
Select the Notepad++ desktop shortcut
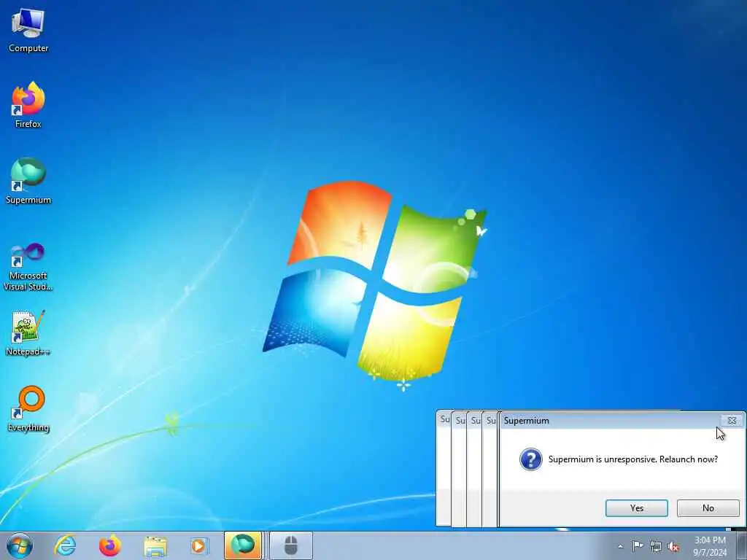click(28, 332)
